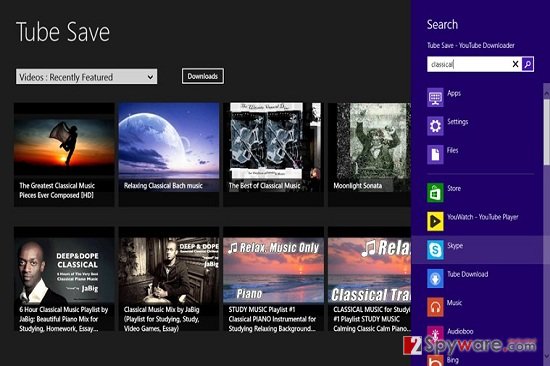550x366 pixels.
Task: Click the Tube Download text entry
Action: coord(468,274)
